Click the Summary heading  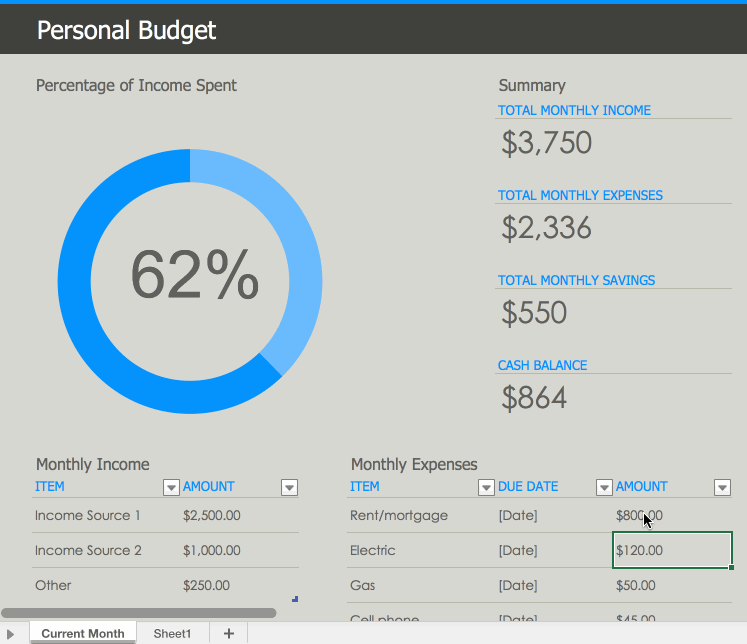[x=532, y=85]
